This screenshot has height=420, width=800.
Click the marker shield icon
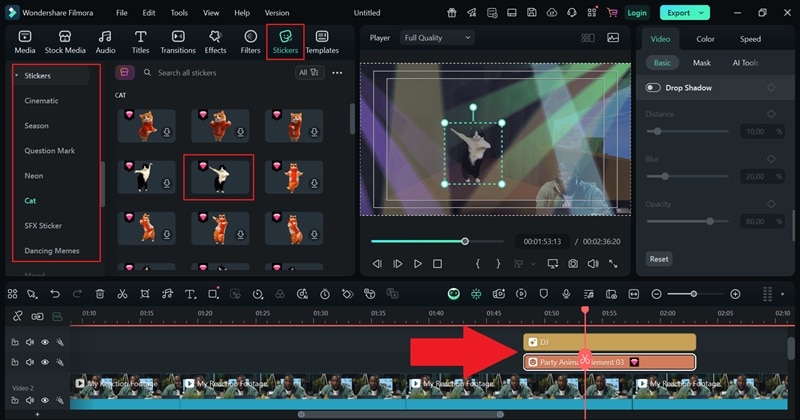543,293
